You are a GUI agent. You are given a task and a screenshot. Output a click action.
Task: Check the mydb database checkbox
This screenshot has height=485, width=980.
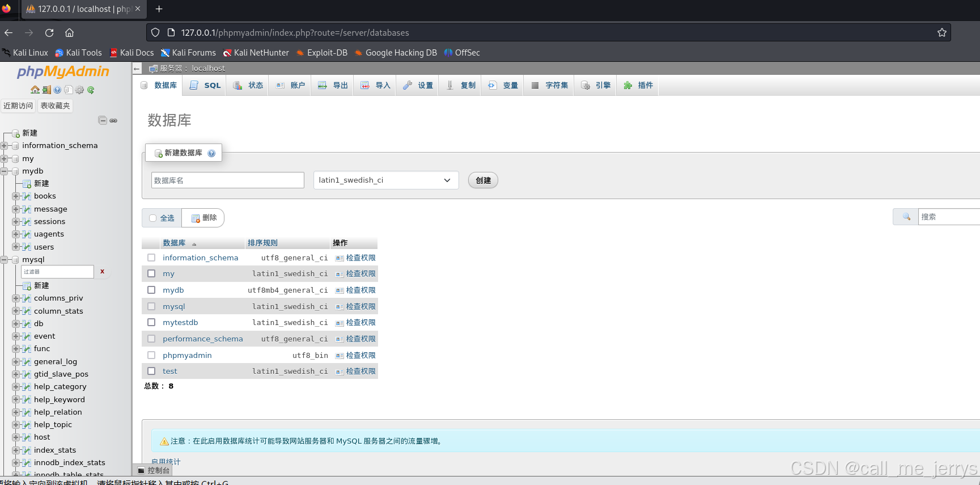[151, 290]
